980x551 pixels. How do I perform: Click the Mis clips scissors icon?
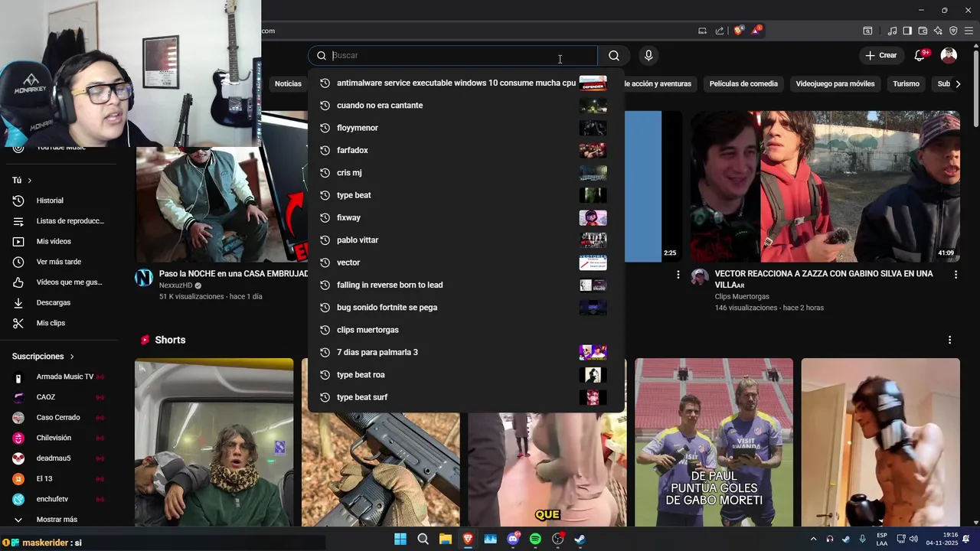click(x=18, y=323)
